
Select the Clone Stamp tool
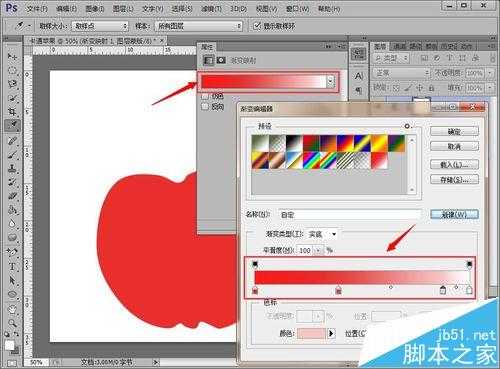coord(12,168)
